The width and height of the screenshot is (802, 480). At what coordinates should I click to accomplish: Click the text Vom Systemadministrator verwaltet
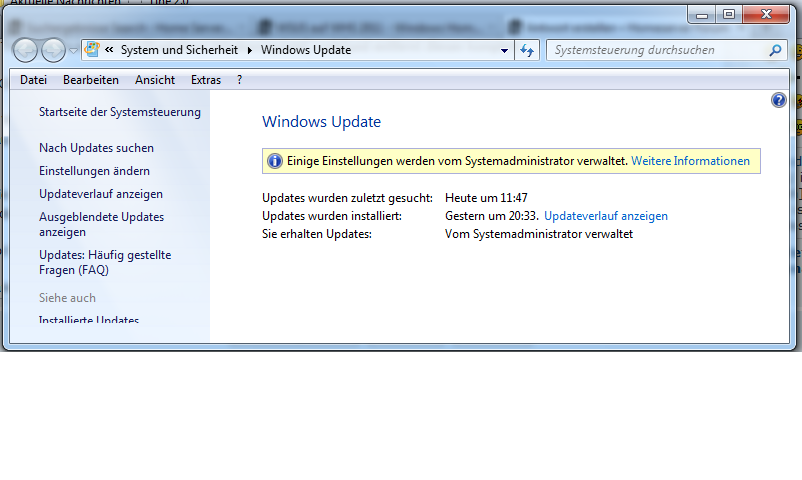(x=539, y=234)
